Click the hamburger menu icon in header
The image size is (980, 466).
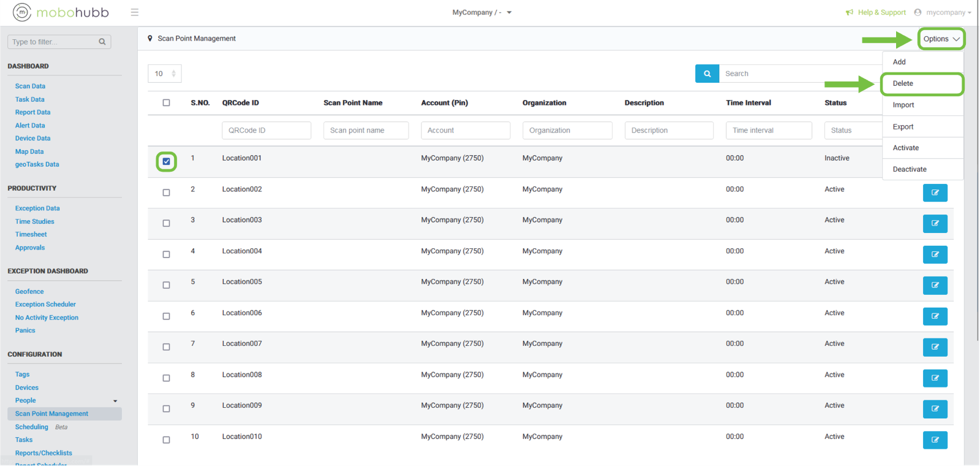click(135, 12)
